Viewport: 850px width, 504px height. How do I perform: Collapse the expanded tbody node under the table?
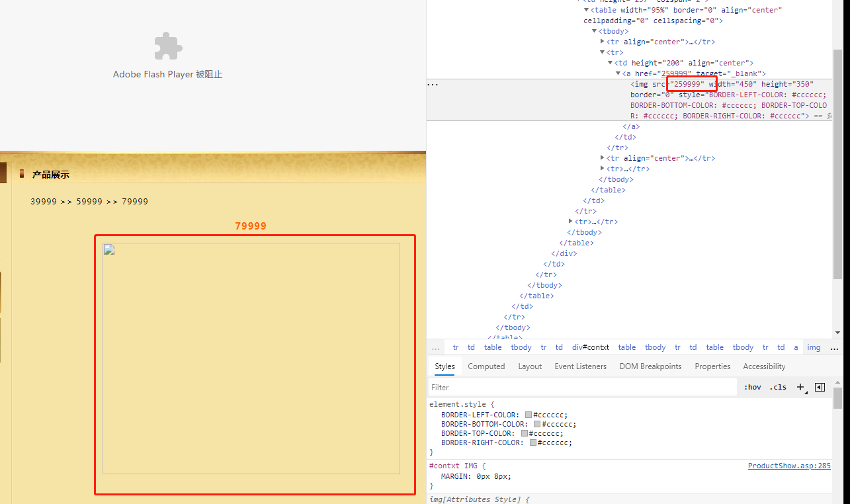(x=594, y=31)
